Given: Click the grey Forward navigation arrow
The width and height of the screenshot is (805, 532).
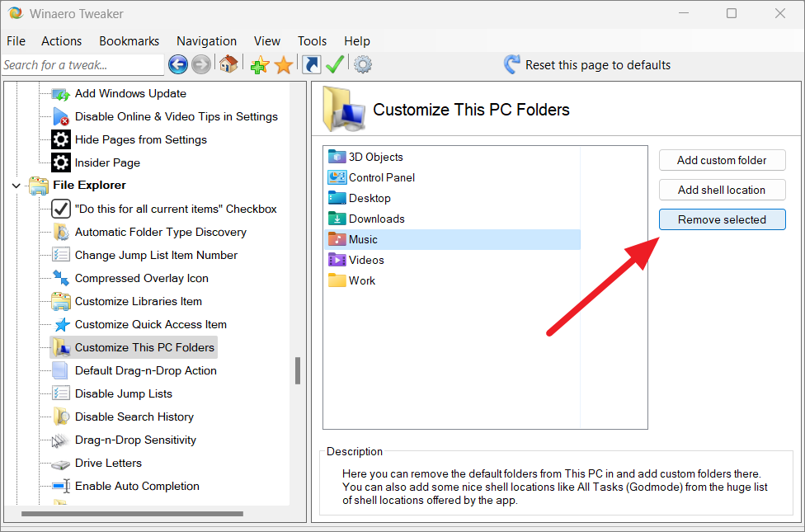Looking at the screenshot, I should pyautogui.click(x=200, y=64).
